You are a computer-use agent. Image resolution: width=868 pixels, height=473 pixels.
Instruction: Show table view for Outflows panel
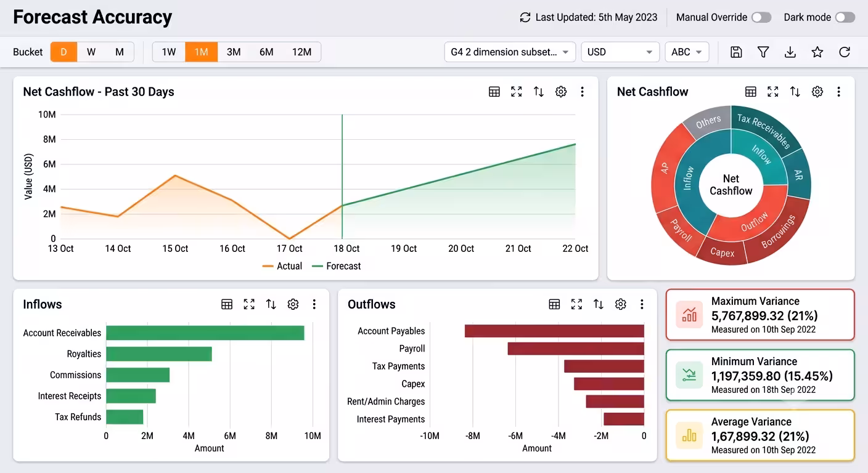click(x=554, y=304)
